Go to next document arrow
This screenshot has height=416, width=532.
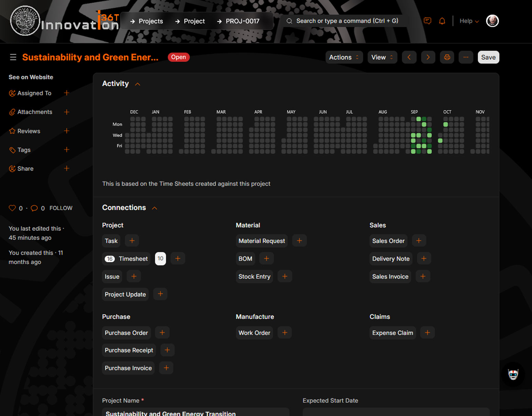(x=428, y=57)
